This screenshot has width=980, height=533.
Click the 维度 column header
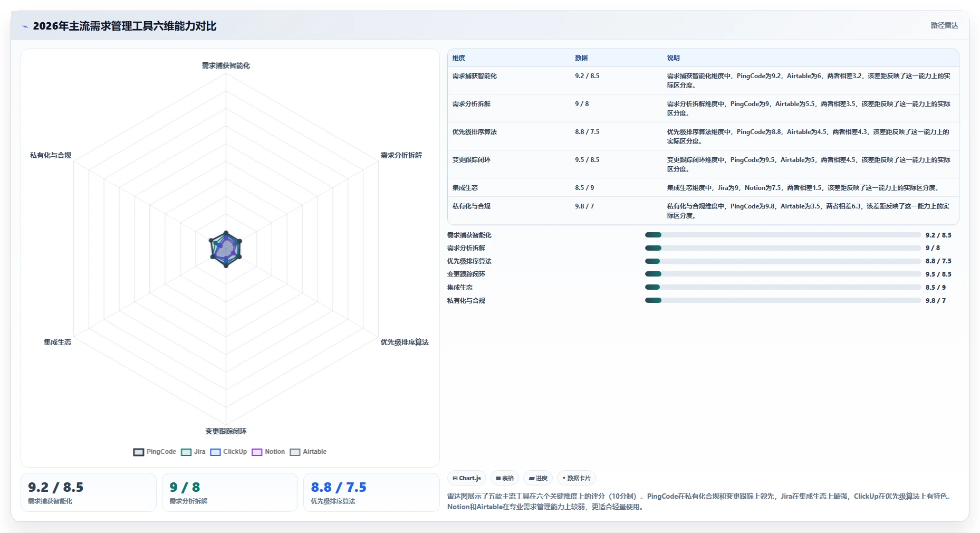click(459, 58)
